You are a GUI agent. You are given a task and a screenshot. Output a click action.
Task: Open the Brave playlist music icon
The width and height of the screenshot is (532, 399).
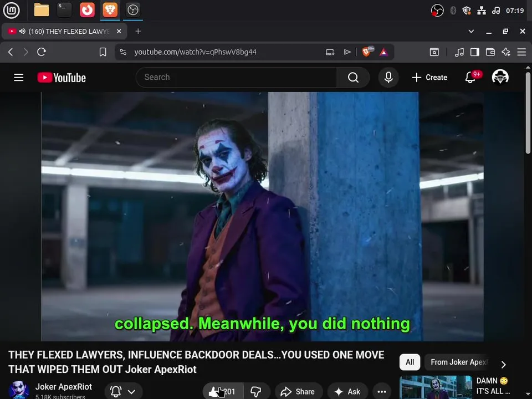[x=459, y=52]
